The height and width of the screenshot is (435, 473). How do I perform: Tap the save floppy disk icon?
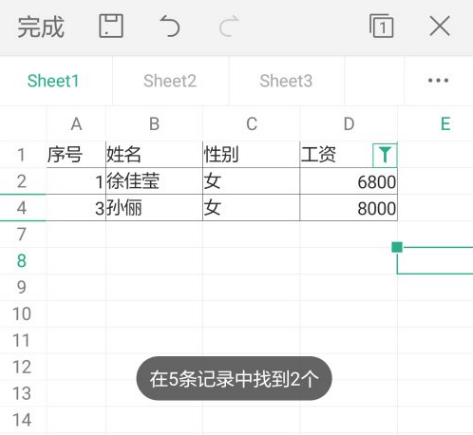[111, 26]
